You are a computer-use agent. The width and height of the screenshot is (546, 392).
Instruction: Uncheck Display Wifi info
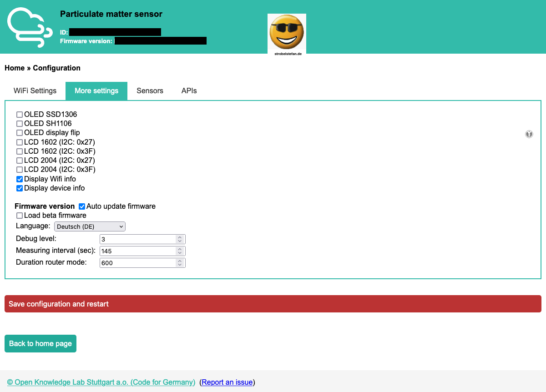tap(19, 179)
